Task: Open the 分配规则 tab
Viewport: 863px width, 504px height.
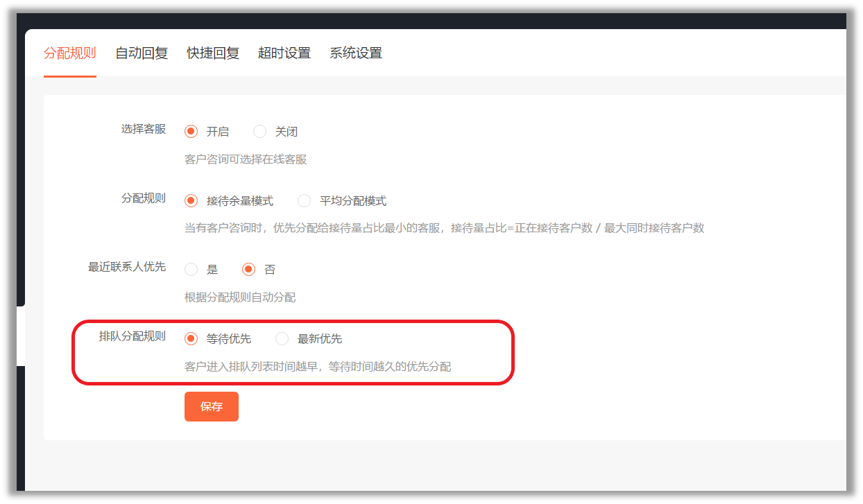Action: click(x=69, y=53)
